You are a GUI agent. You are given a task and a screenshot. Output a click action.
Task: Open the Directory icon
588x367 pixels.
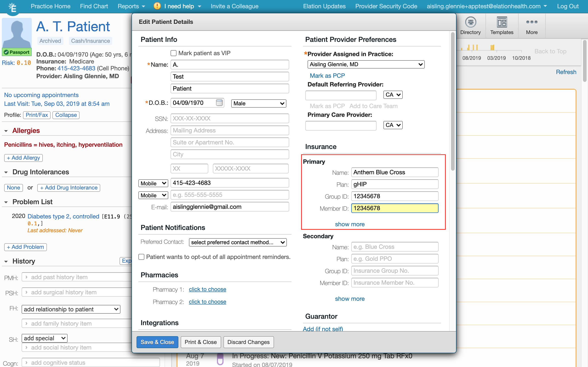[470, 23]
